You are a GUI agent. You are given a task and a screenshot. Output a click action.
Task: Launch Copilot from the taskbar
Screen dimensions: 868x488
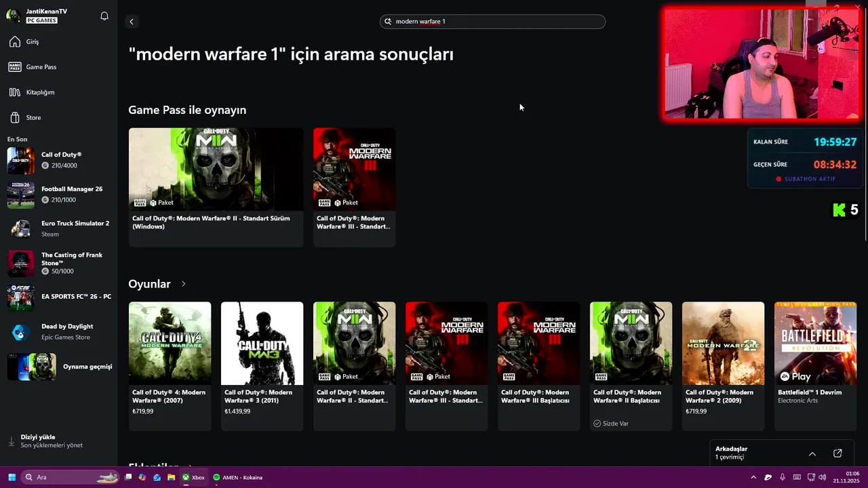(x=142, y=477)
